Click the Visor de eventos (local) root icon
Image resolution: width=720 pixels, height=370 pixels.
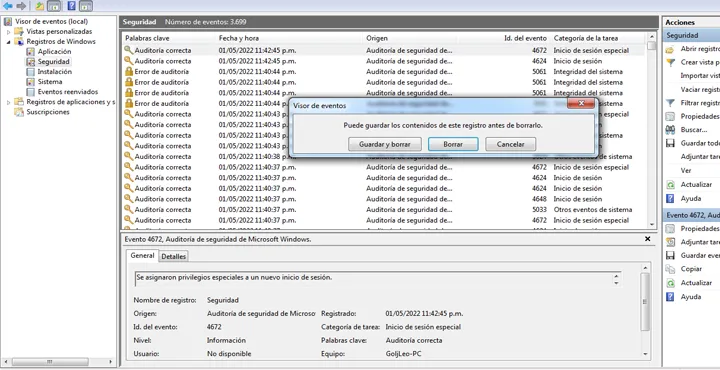tap(8, 22)
